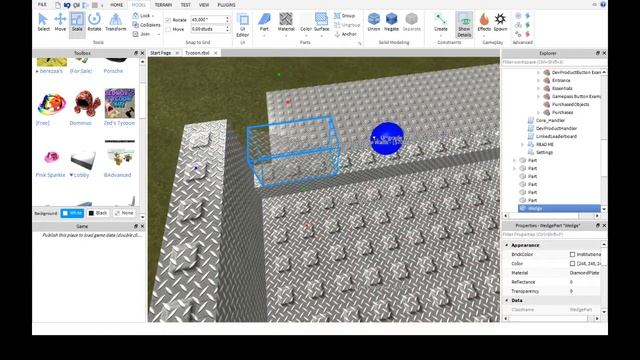Toggle Show Details for constraints

[464, 25]
